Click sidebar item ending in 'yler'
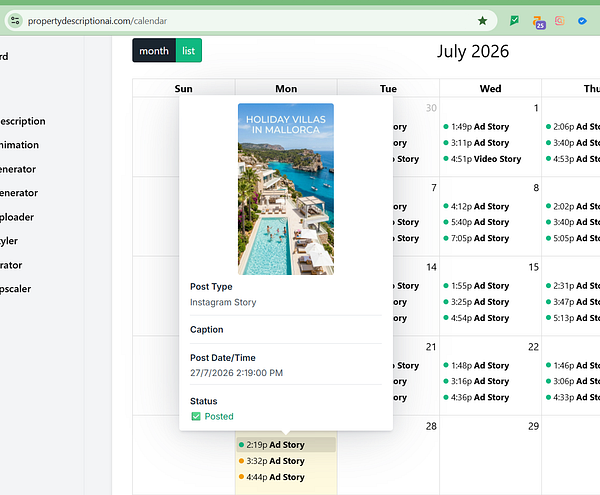Image resolution: width=600 pixels, height=495 pixels. pyautogui.click(x=9, y=241)
